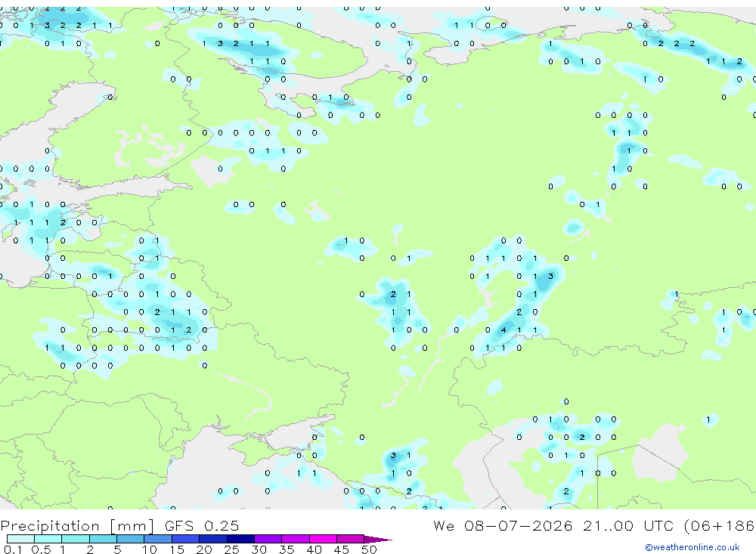Pick the lightest cyan swatch above 0.1
The height and width of the screenshot is (554, 756).
click(20, 539)
